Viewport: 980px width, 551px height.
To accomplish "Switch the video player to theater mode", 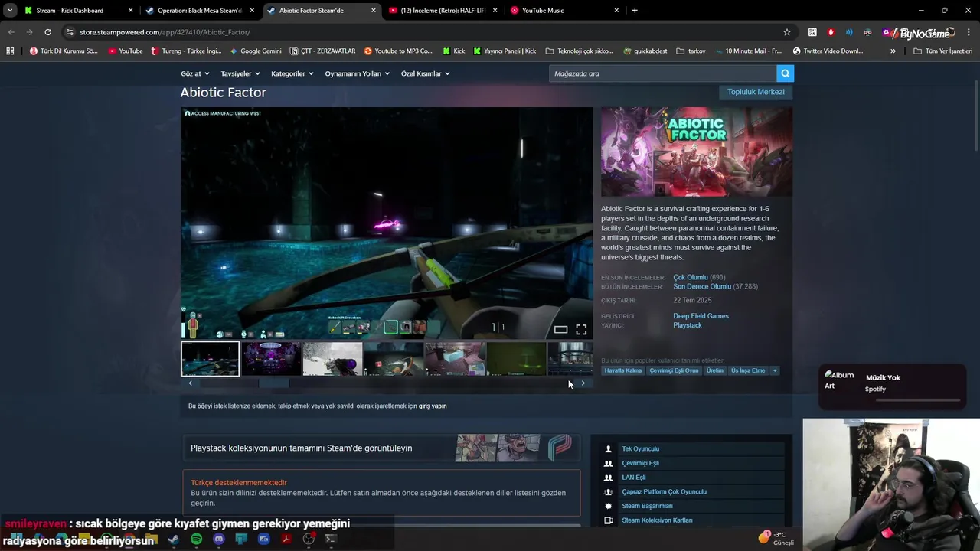I will coord(560,330).
